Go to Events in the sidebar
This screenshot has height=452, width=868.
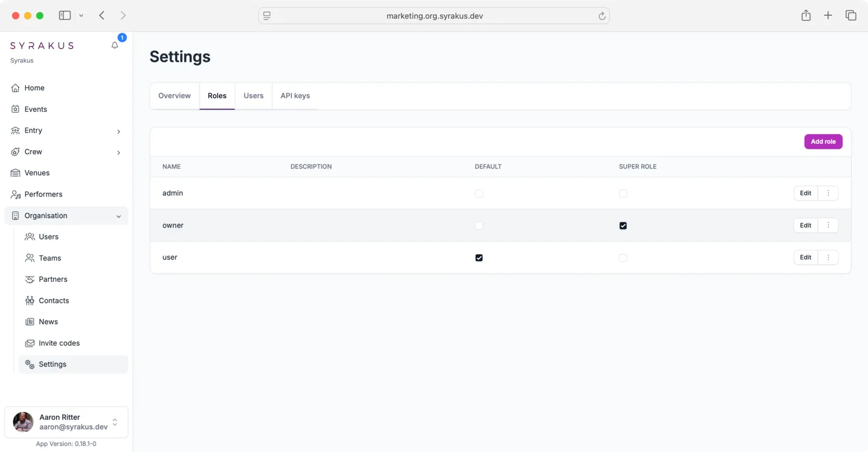tap(35, 109)
